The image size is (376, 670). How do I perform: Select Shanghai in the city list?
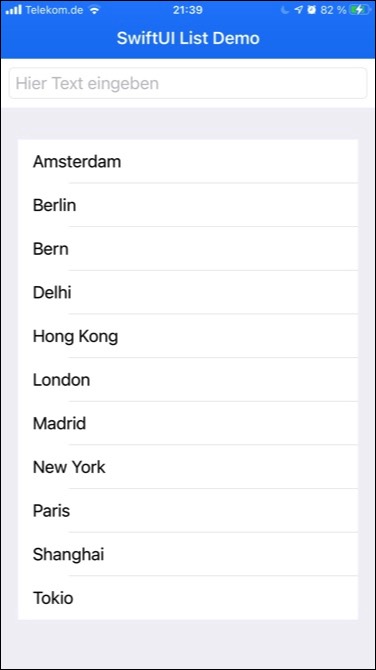tap(188, 554)
